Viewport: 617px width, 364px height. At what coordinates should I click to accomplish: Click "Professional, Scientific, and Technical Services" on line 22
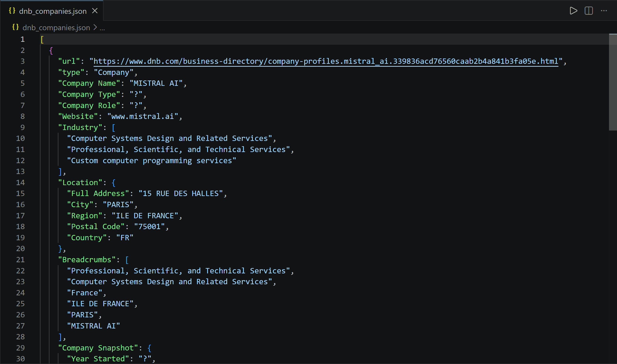click(x=178, y=271)
